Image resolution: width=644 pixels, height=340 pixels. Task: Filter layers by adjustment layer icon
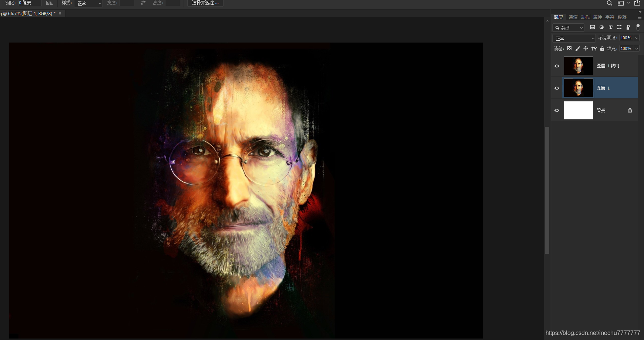601,27
